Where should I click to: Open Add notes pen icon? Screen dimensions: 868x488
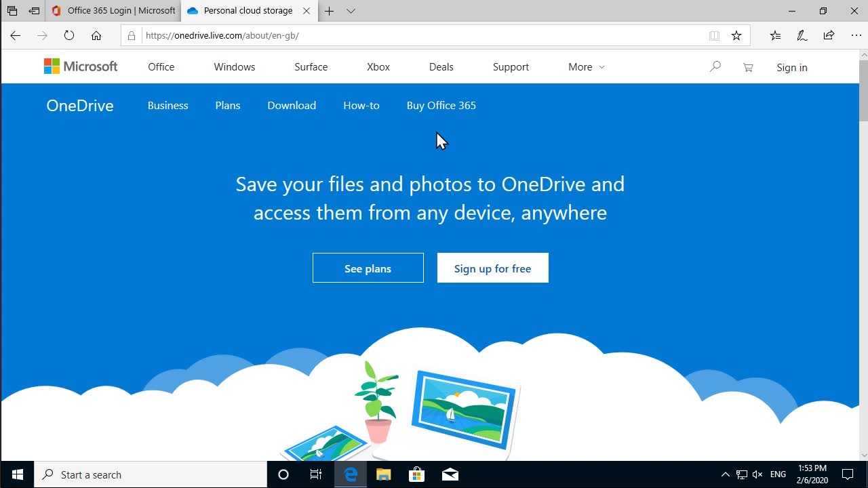[x=802, y=36]
